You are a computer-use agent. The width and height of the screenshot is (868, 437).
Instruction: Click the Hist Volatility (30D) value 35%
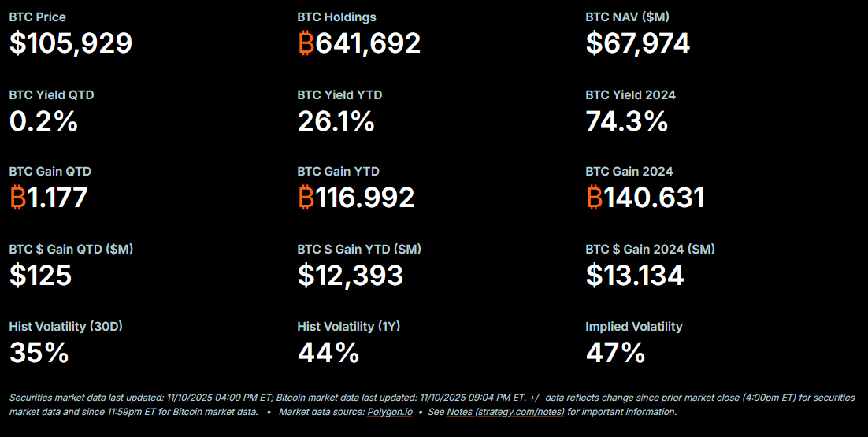pos(39,352)
